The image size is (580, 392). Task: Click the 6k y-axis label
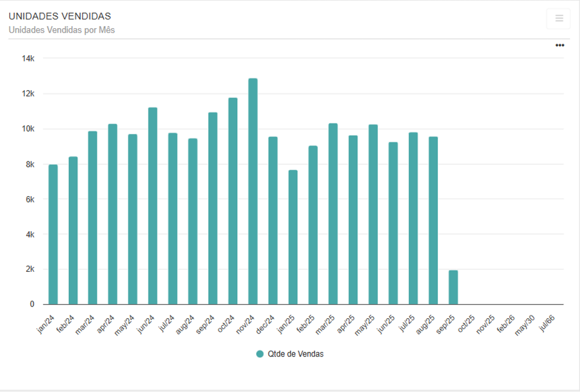[30, 199]
